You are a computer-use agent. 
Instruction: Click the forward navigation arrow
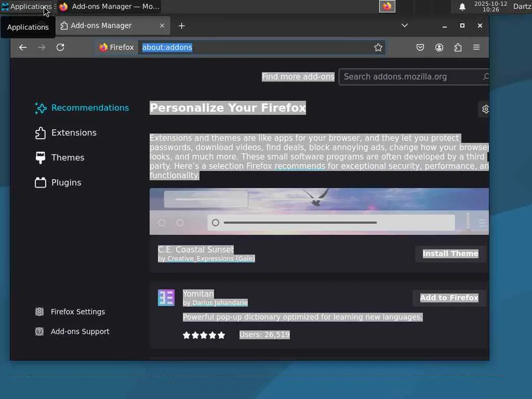tap(42, 47)
